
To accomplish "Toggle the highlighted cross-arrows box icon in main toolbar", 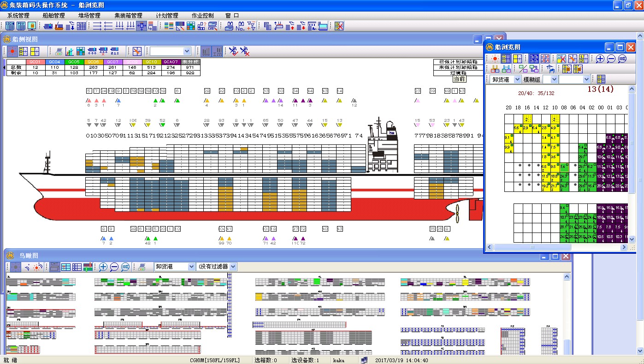I will pos(142,26).
